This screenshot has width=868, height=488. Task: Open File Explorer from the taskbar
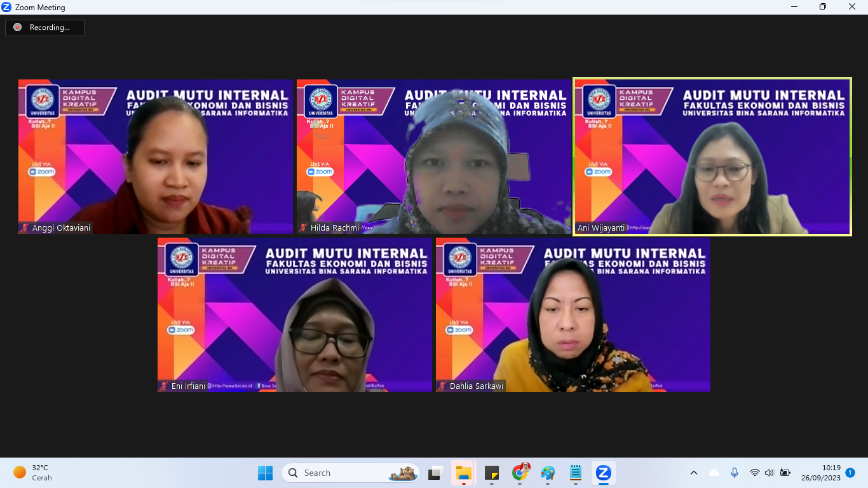click(x=464, y=473)
